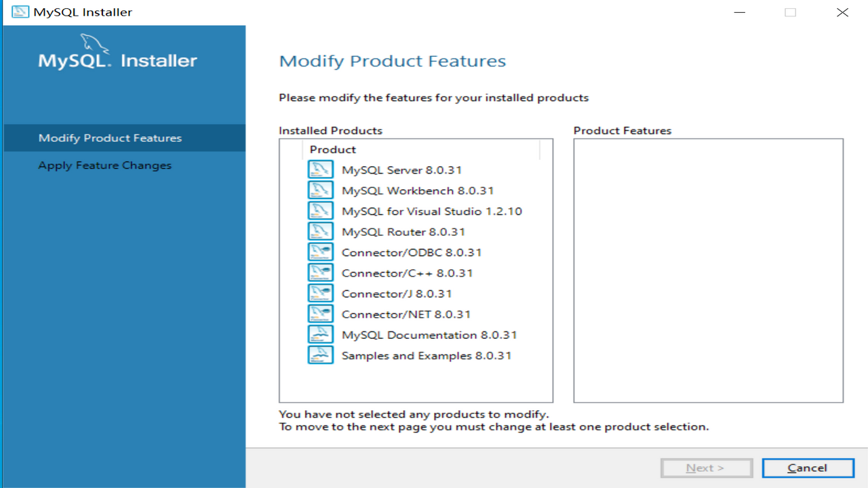Click the MySQL Workbench 8.0.31 icon

click(320, 190)
